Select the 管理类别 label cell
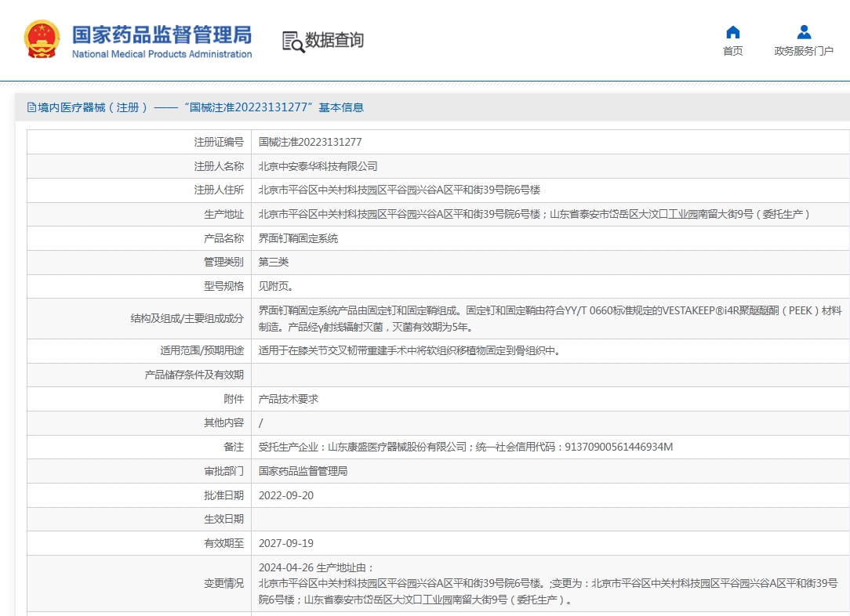850x616 pixels. (140, 263)
